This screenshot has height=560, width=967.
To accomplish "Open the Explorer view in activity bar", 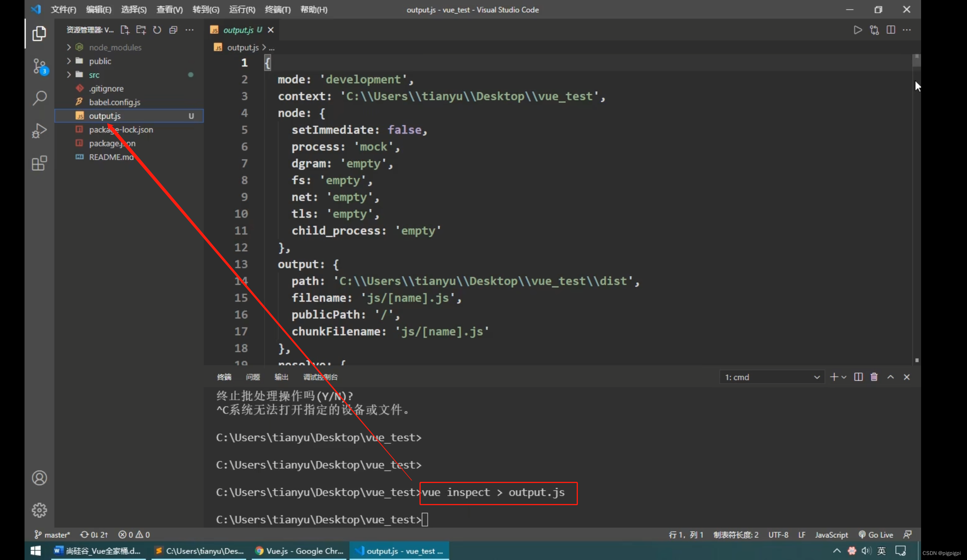I will pos(39,33).
